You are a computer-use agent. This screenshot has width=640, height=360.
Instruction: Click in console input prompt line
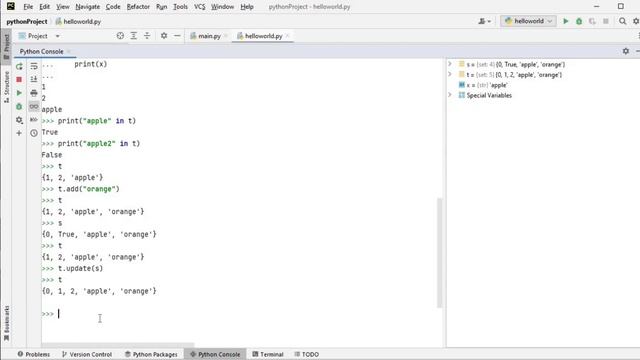[241, 314]
